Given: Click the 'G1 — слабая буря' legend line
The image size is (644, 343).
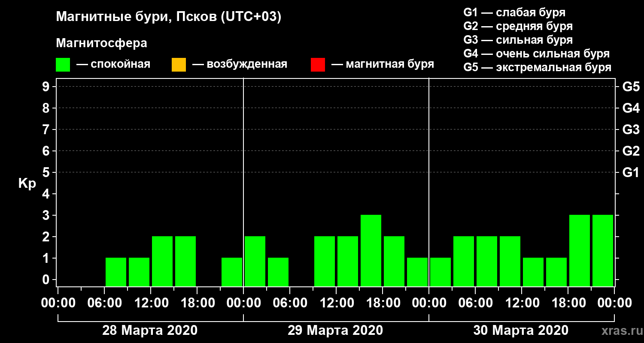Looking at the screenshot, I should 514,12.
